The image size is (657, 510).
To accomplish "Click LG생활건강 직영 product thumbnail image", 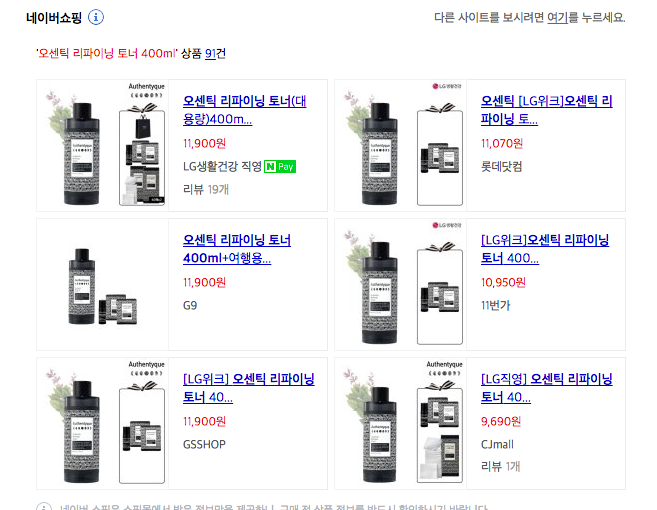I will pos(103,145).
